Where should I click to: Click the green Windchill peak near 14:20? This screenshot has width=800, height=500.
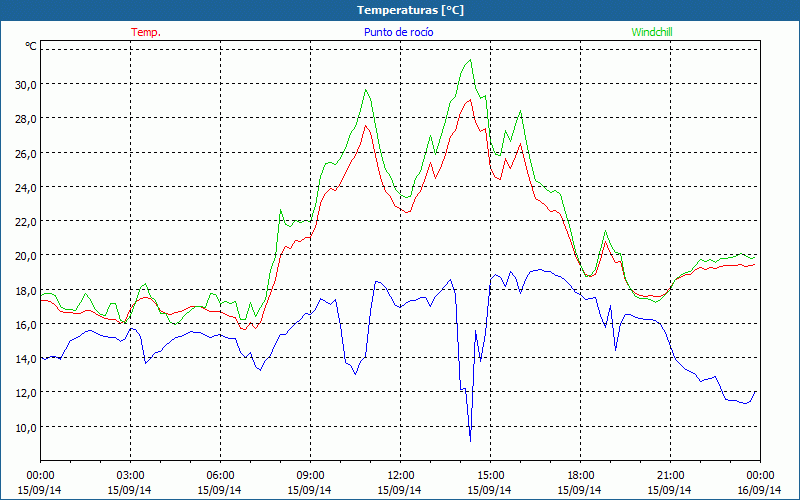(470, 60)
